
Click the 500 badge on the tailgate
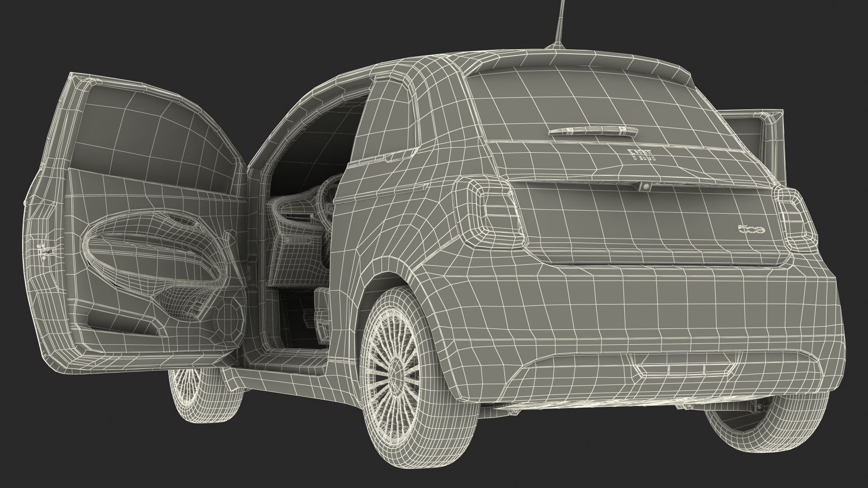751,230
